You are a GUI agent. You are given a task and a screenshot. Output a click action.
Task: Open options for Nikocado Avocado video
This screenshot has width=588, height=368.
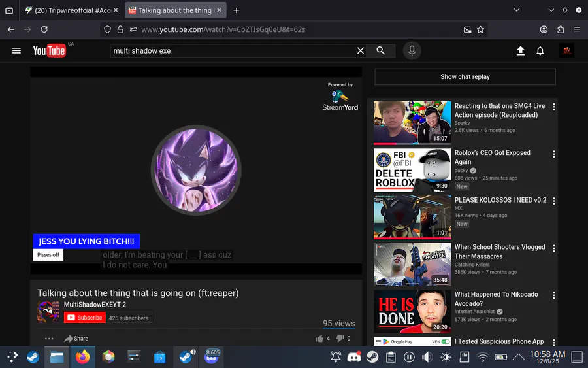[x=554, y=295]
